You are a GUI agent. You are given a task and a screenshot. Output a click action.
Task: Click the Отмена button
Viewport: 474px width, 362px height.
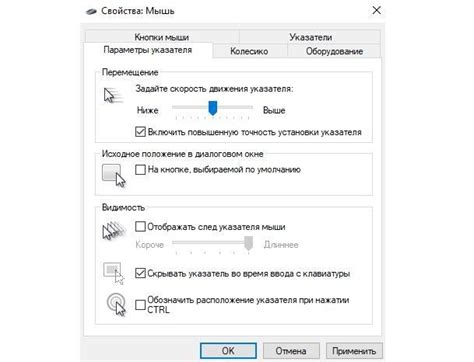[291, 351]
